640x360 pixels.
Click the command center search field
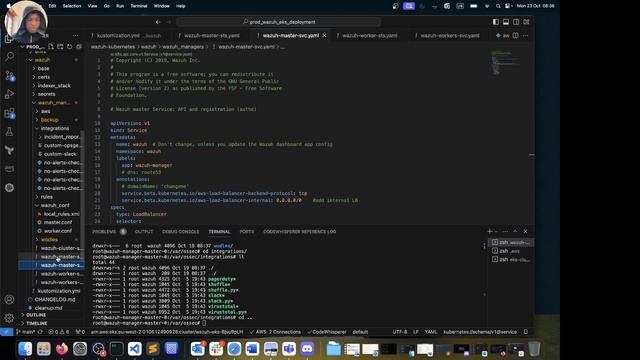279,22
